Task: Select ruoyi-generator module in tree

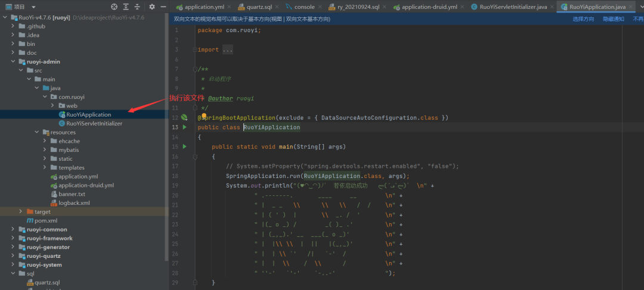Action: tap(44, 247)
